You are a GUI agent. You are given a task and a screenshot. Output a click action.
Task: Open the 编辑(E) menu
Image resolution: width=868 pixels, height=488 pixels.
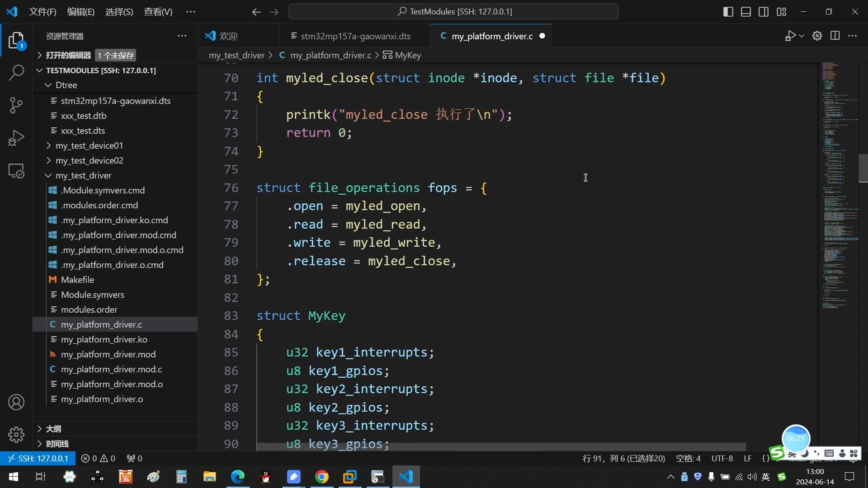coord(81,12)
